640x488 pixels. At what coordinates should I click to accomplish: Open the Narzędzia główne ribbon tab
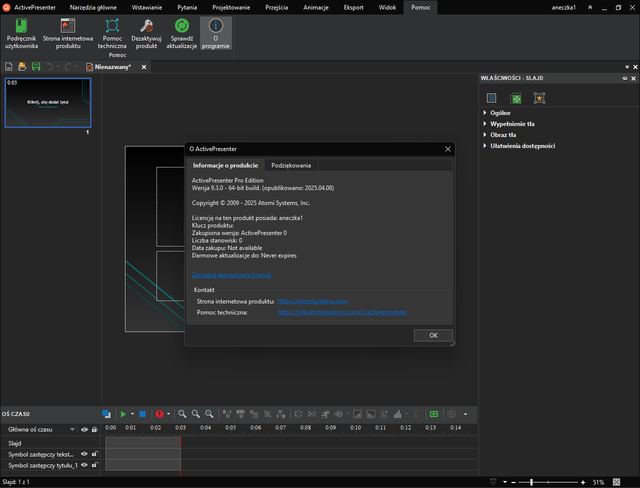click(x=93, y=7)
